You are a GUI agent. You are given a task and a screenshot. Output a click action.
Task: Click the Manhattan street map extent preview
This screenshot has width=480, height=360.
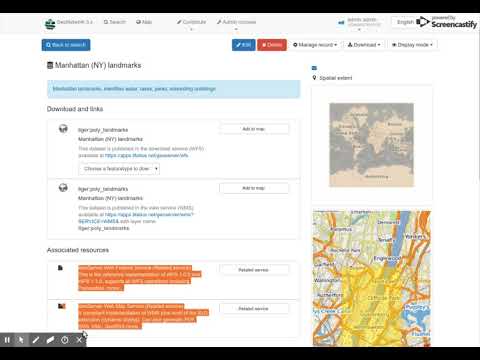pyautogui.click(x=372, y=278)
